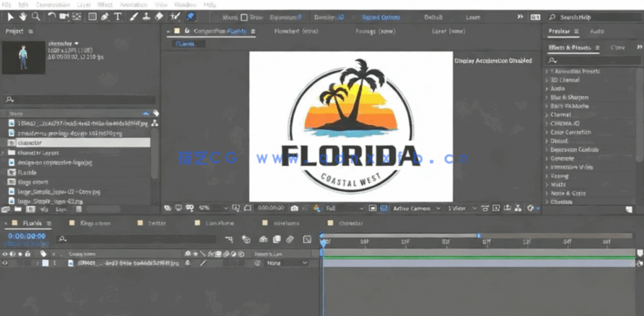The width and height of the screenshot is (644, 316).
Task: Open the 50% magnification dropdown
Action: click(x=212, y=208)
